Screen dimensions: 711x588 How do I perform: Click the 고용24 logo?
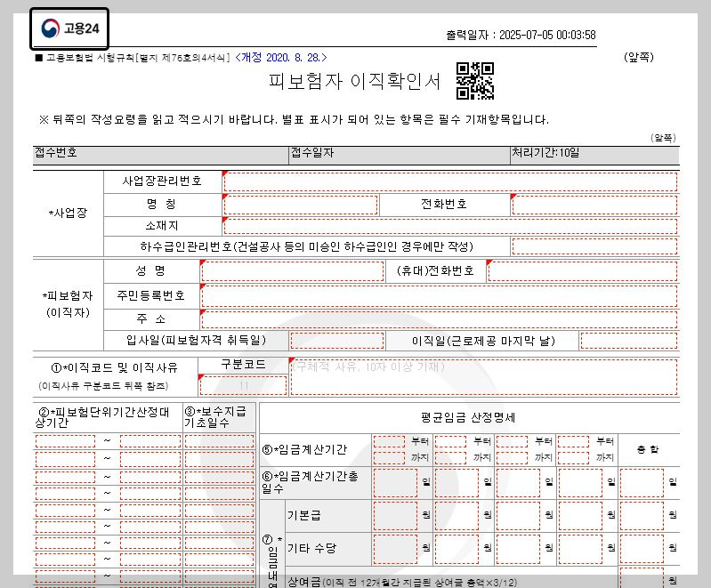69,28
